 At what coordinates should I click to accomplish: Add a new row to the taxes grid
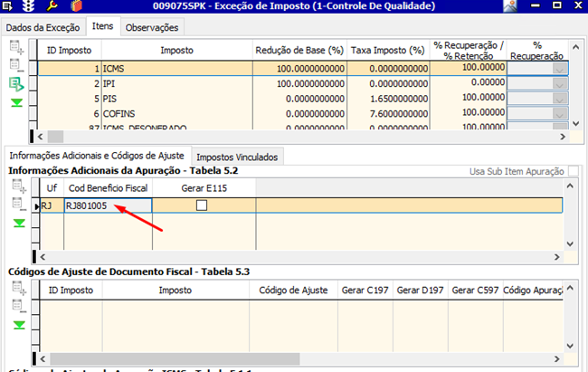[16, 48]
